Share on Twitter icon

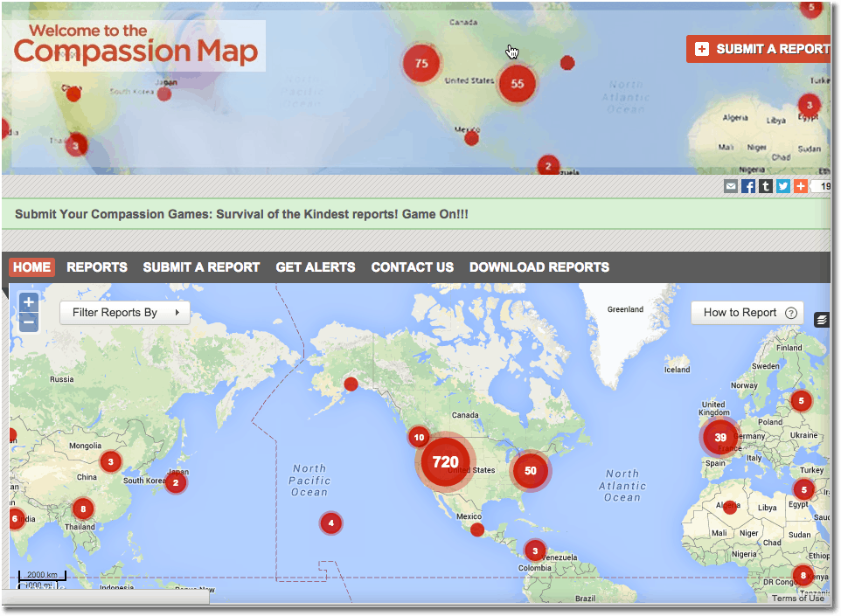coord(783,186)
